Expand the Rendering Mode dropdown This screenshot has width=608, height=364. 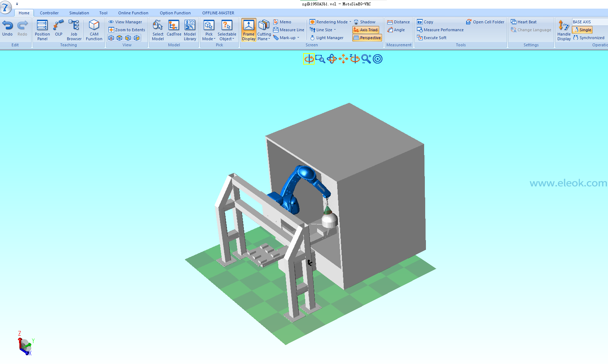331,22
